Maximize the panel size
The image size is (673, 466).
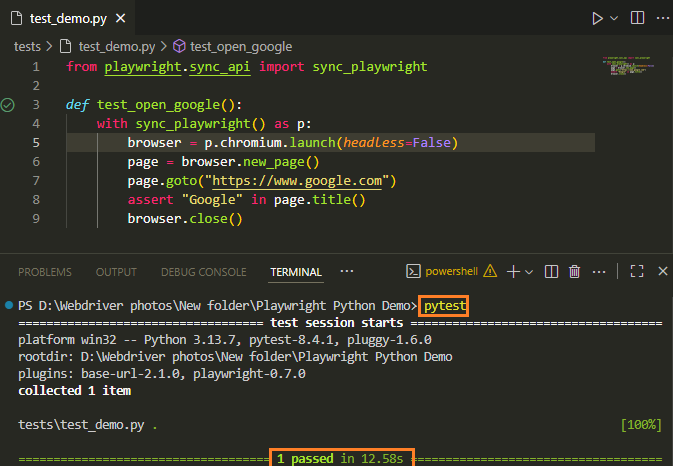click(637, 271)
